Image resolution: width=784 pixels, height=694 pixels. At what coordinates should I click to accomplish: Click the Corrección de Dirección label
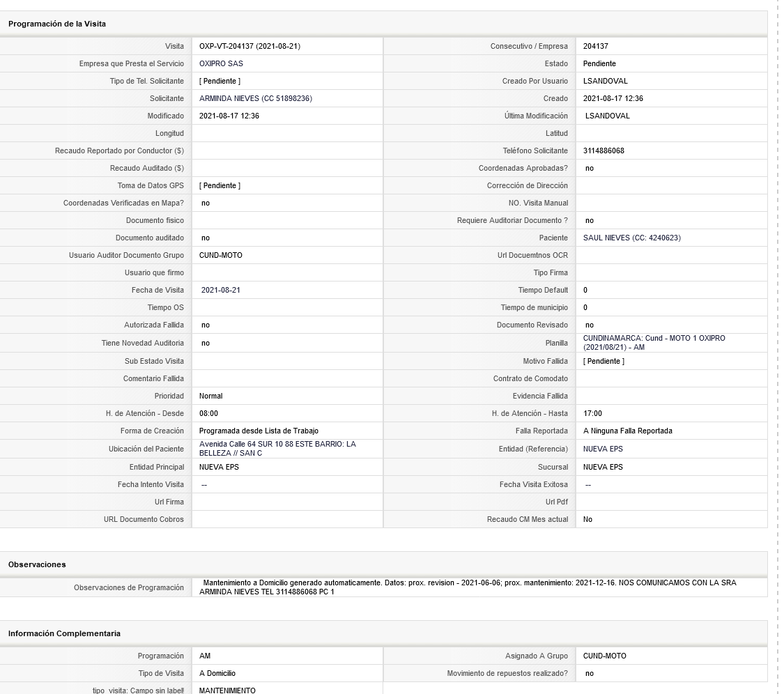pos(528,185)
